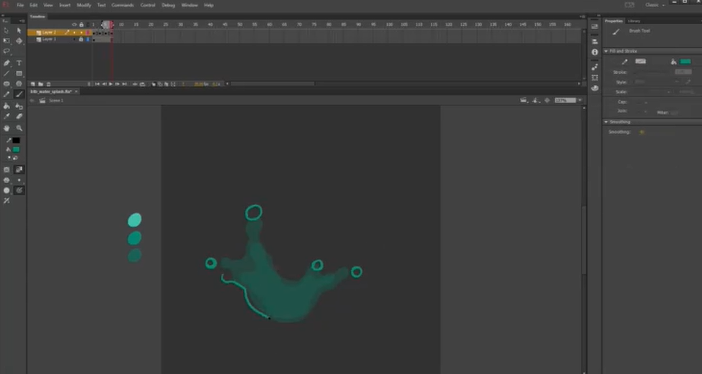Open the File menu

click(x=20, y=5)
